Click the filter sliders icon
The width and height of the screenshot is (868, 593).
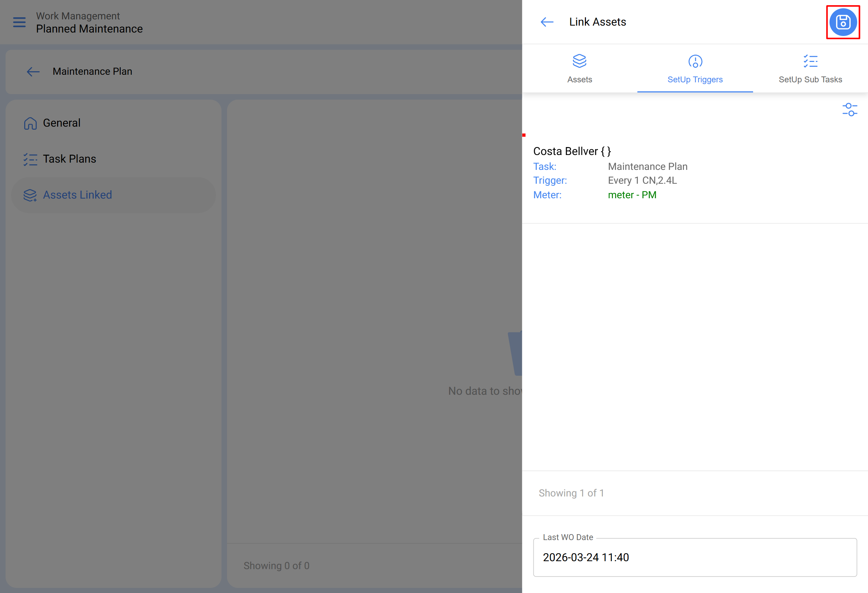click(849, 110)
